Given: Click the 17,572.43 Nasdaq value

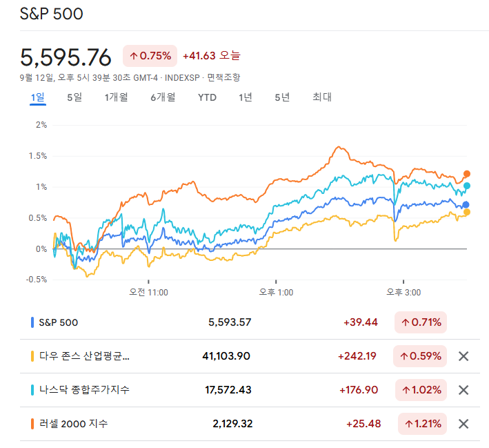Looking at the screenshot, I should [x=228, y=390].
